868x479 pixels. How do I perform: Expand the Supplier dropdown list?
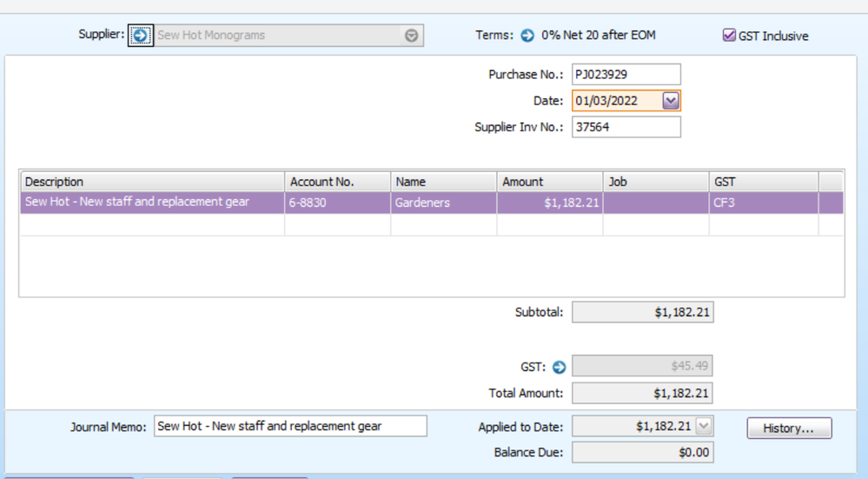(412, 36)
